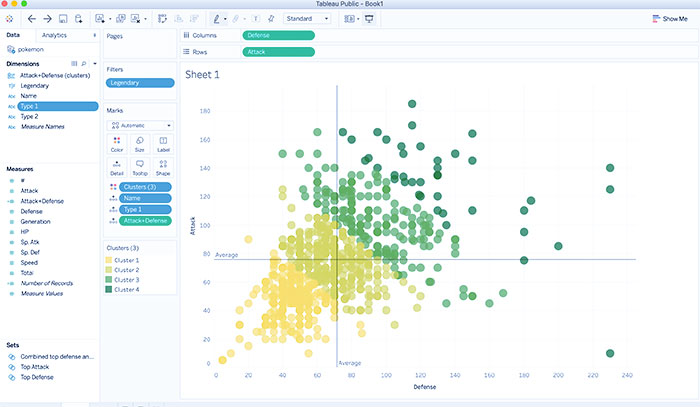Toggle mark labels T icon

tap(256, 19)
